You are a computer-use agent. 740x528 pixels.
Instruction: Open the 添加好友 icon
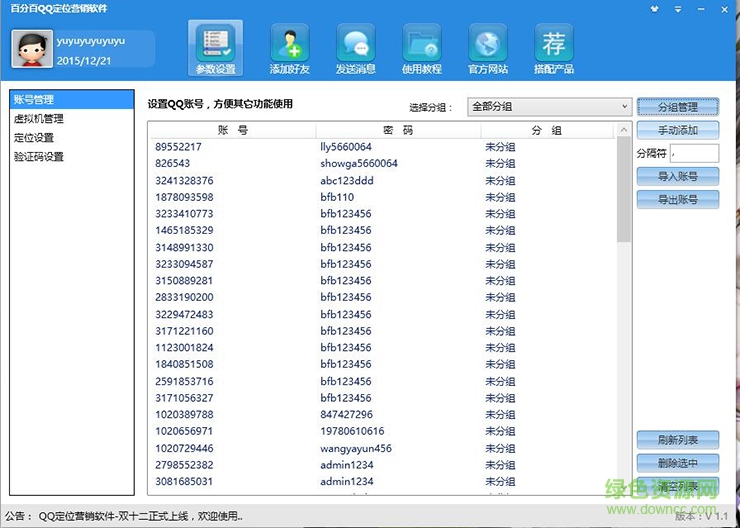coord(289,49)
